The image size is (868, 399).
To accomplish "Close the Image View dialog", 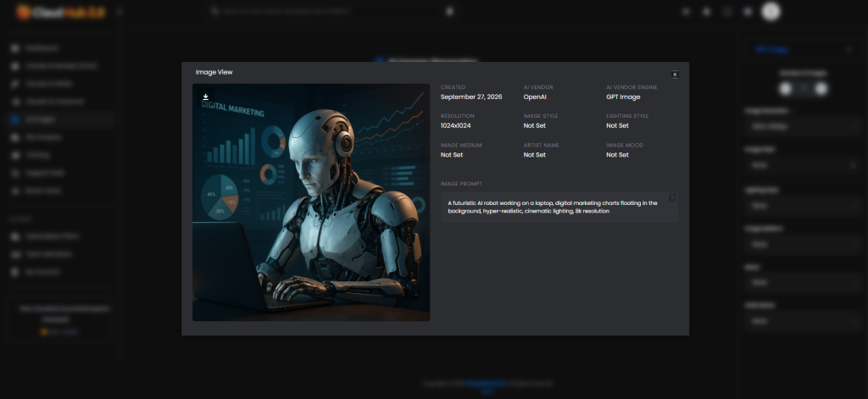I will click(x=675, y=75).
